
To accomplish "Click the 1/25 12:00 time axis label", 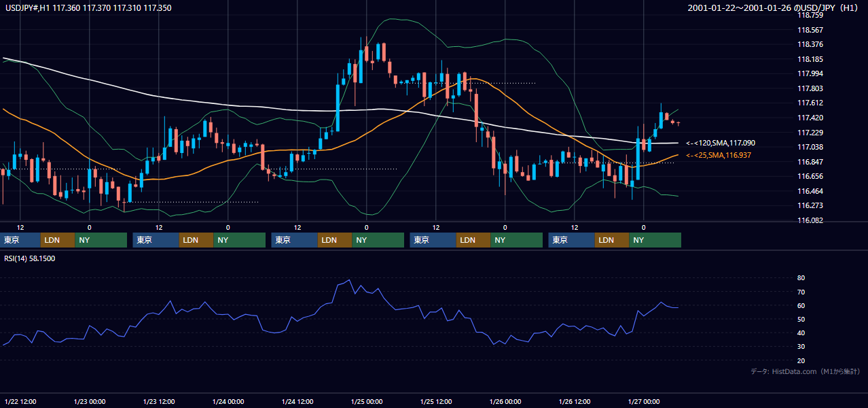I will 436,402.
